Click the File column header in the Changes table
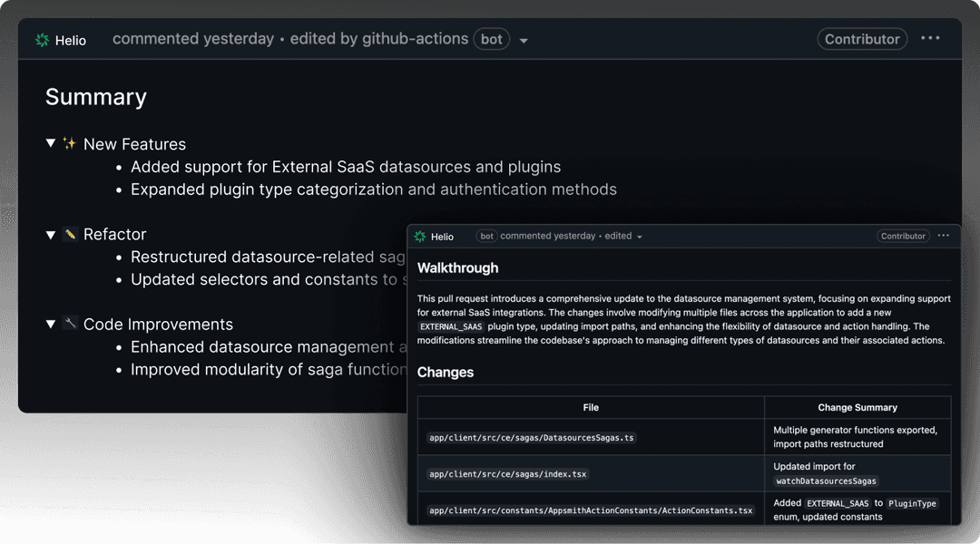 (591, 407)
